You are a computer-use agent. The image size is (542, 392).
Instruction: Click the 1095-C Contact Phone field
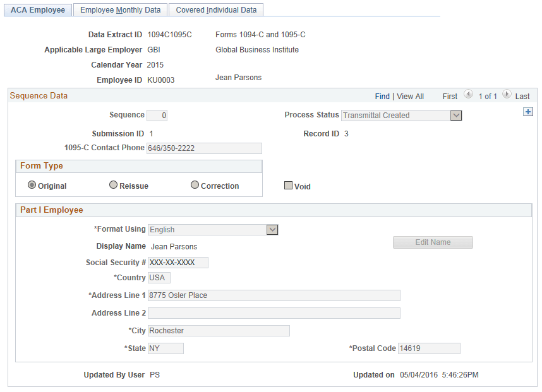(203, 148)
